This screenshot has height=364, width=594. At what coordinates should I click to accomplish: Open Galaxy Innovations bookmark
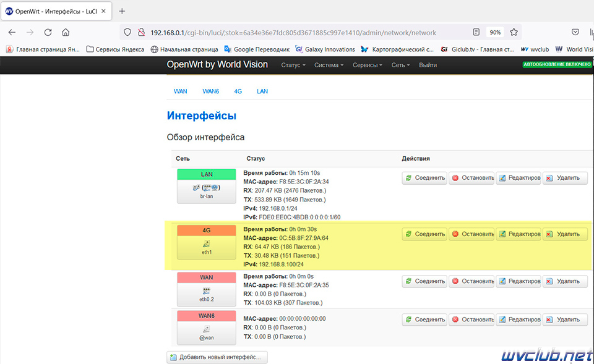coord(325,49)
